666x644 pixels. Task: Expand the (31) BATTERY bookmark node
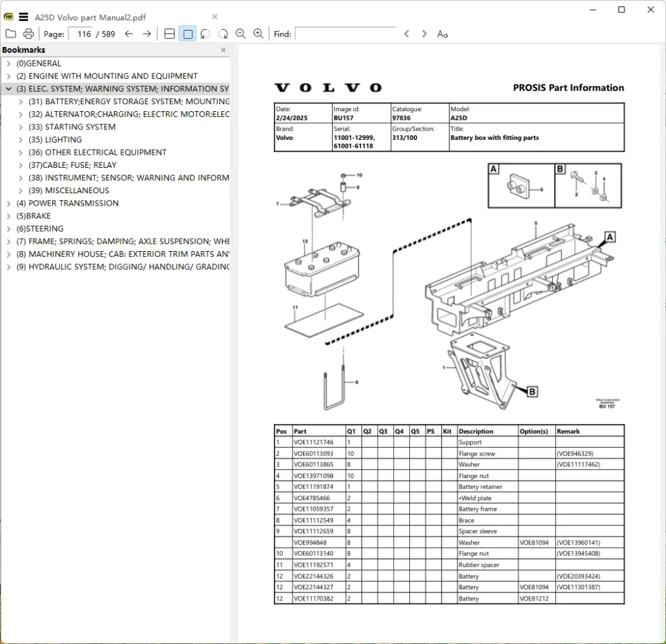click(x=20, y=101)
